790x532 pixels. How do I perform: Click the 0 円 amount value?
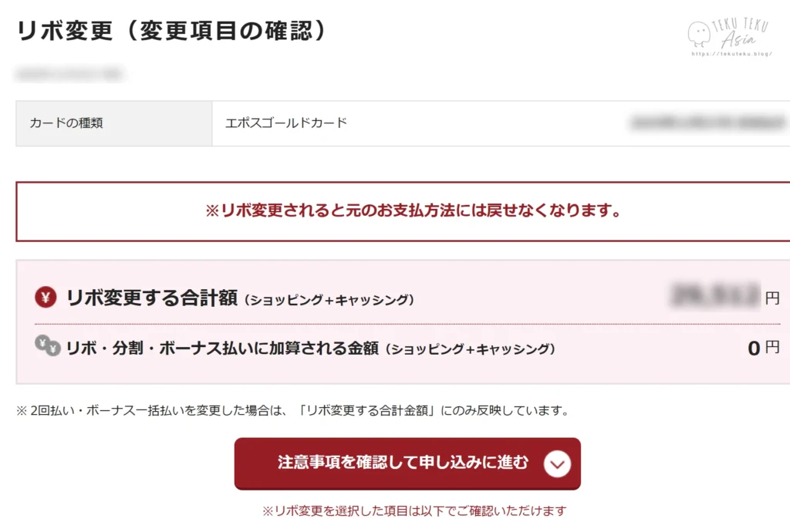pos(763,348)
